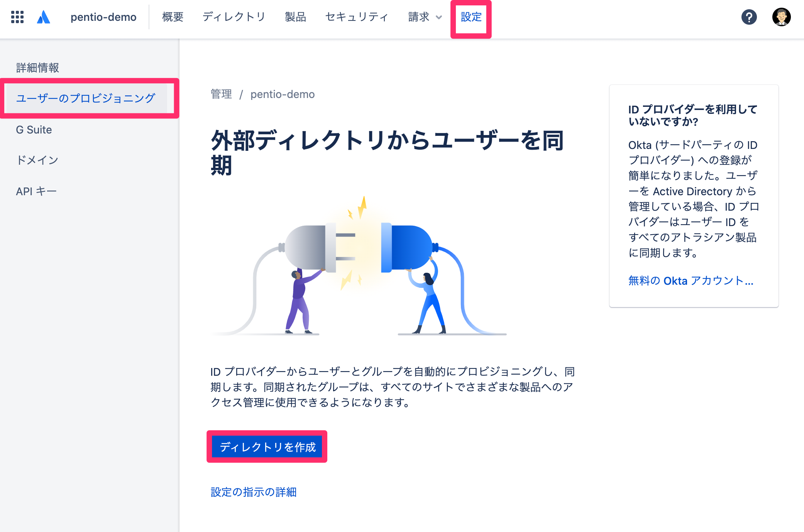Open the ディレクトリ tab
804x532 pixels.
[x=234, y=17]
